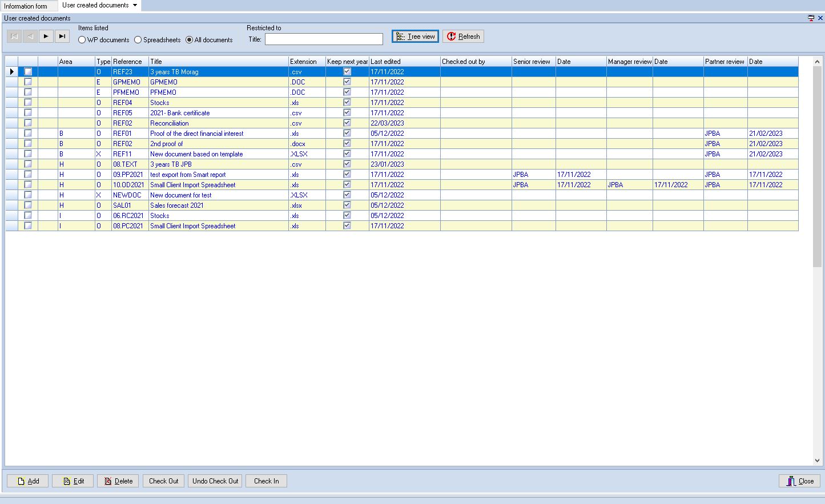Tick the selection checkbox for GPMEMO row
Image resolution: width=825 pixels, height=504 pixels.
pos(28,82)
